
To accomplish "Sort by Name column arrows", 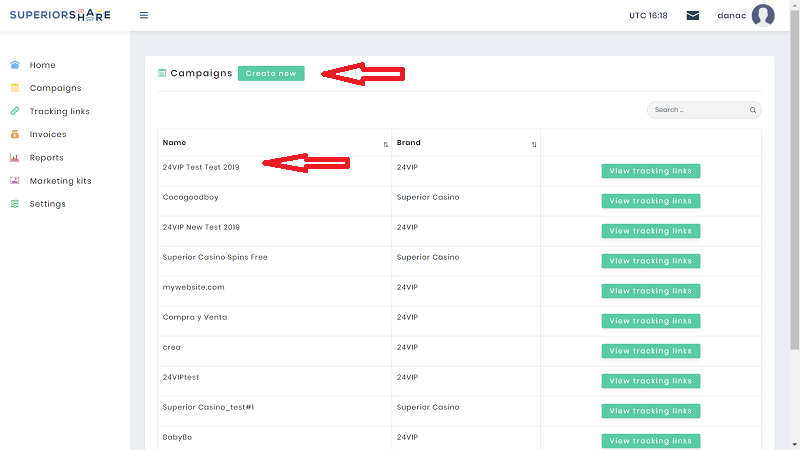I will click(386, 144).
